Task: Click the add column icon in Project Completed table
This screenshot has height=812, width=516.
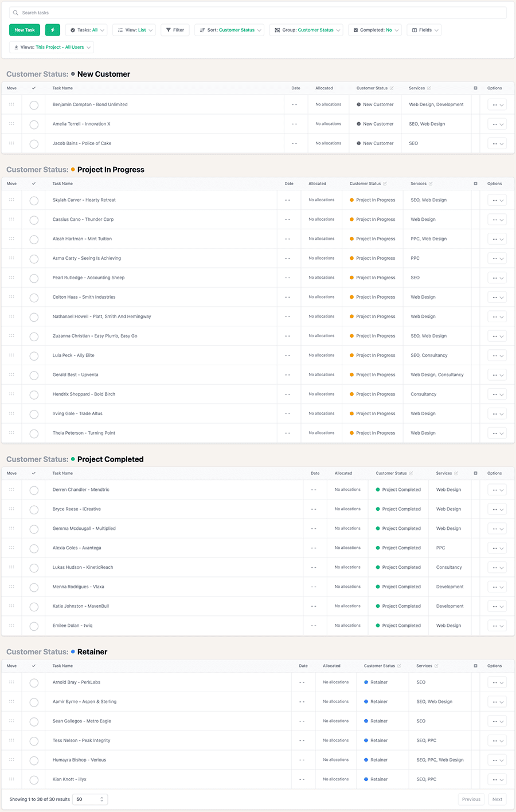Action: click(475, 473)
